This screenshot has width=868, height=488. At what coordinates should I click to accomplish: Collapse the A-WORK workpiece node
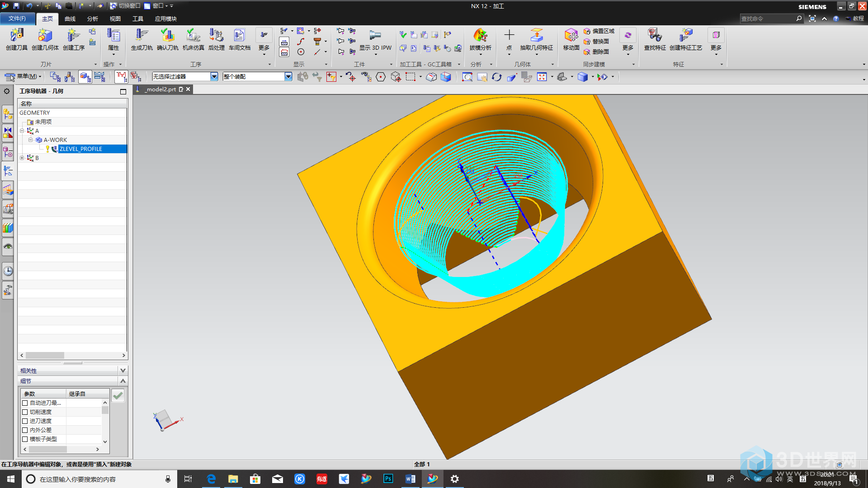pos(30,140)
